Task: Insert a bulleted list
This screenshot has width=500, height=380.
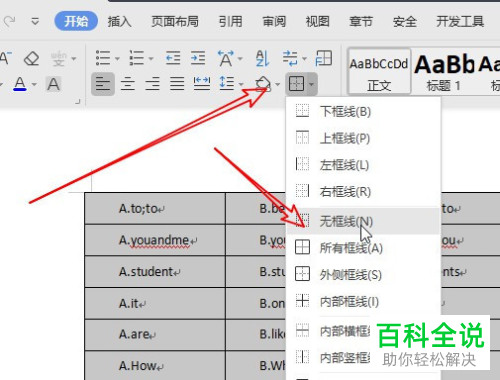Action: [103, 58]
